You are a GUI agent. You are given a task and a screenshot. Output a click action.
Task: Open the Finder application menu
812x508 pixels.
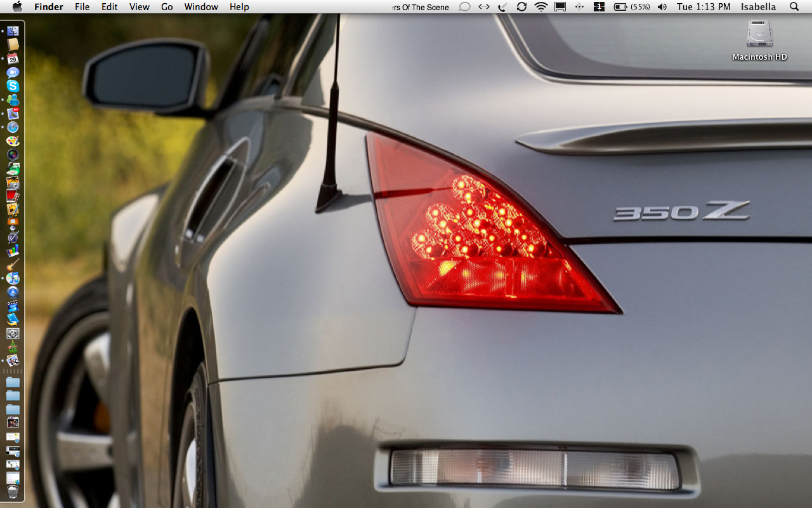49,7
